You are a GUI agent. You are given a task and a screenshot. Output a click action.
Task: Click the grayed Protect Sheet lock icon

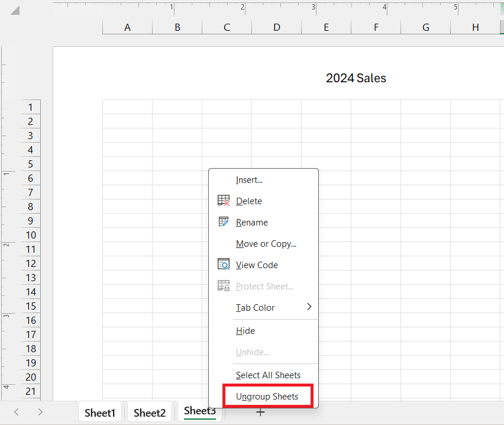click(x=224, y=286)
